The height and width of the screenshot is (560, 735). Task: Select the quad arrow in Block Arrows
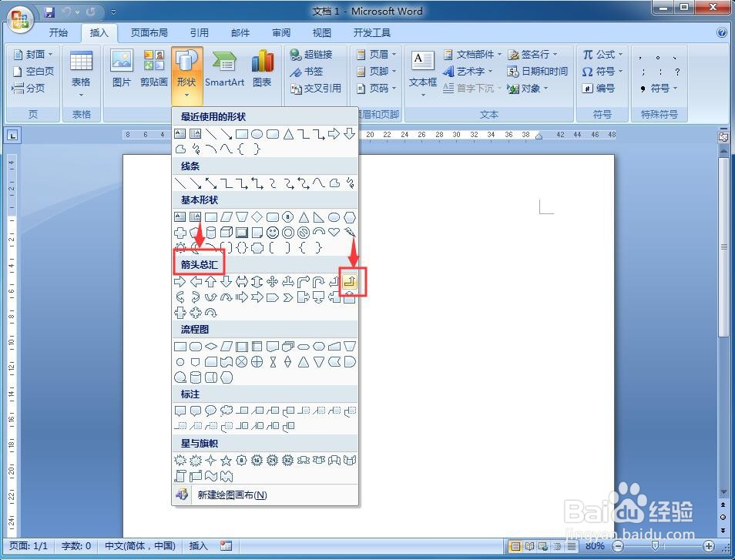tap(272, 282)
